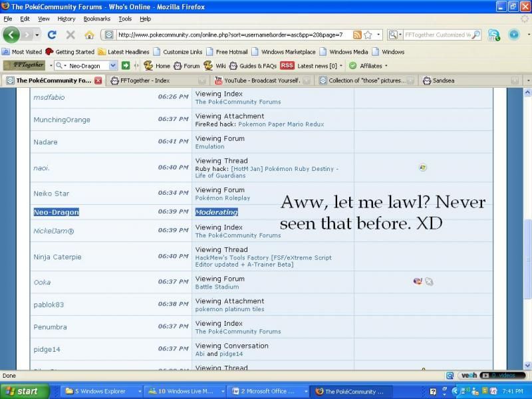Image resolution: width=532 pixels, height=399 pixels.
Task: Open Guides & FAQs on the toolbar
Action: click(253, 66)
